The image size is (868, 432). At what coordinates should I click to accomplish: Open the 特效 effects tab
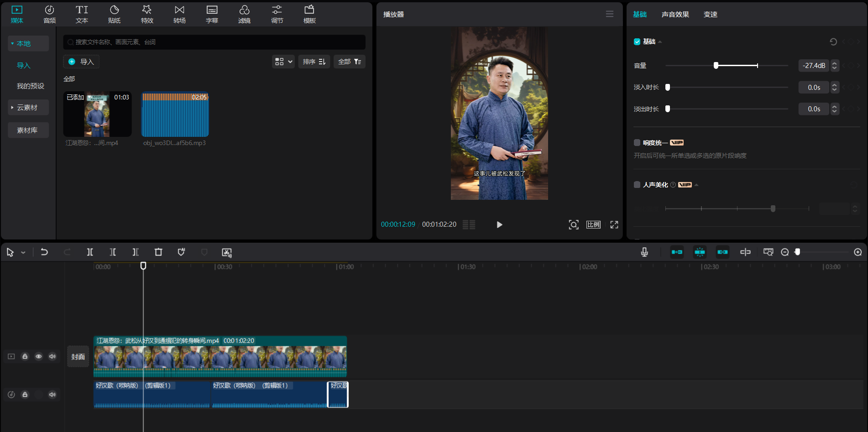[147, 14]
